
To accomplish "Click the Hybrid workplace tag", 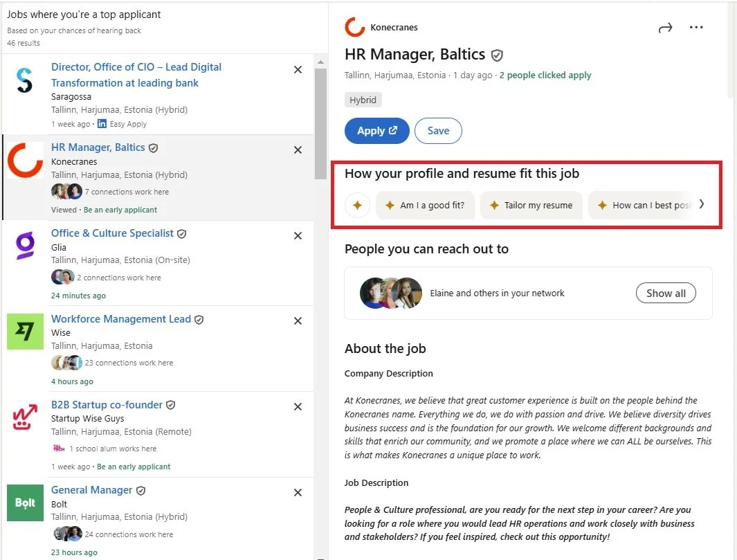I will [x=363, y=100].
